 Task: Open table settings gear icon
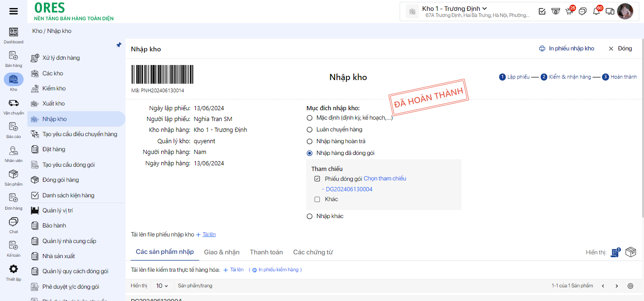coord(630,286)
